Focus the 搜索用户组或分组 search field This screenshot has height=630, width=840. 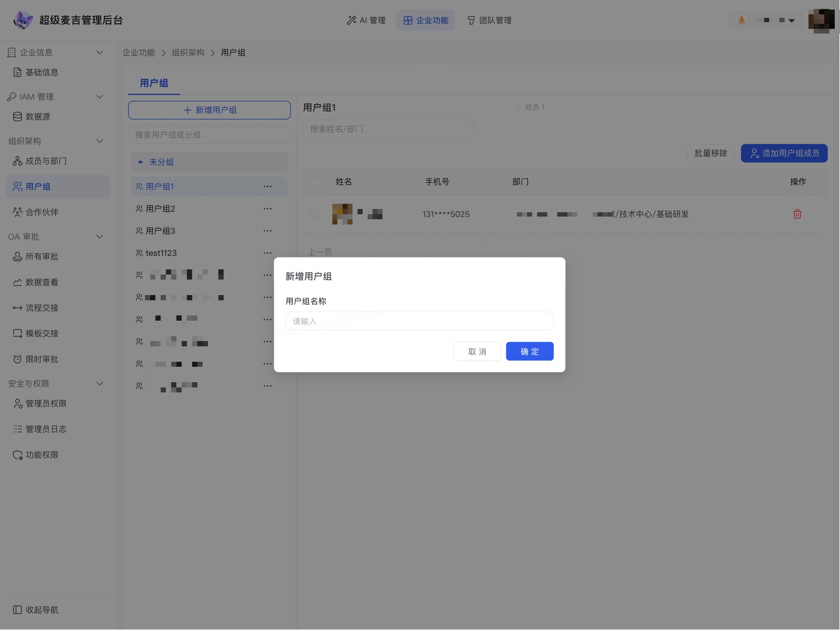210,135
